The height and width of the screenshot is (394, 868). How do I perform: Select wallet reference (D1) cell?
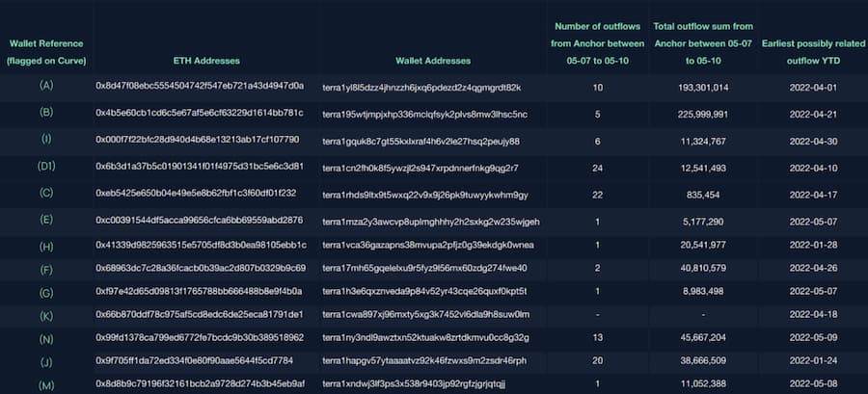point(45,168)
